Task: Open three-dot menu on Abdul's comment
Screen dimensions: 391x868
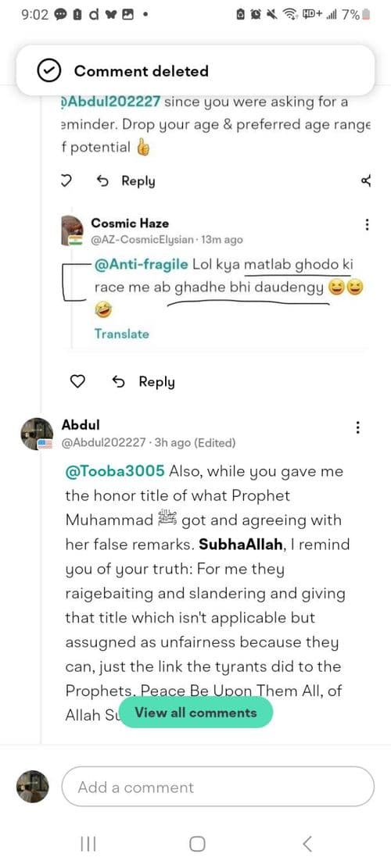Action: [x=358, y=427]
